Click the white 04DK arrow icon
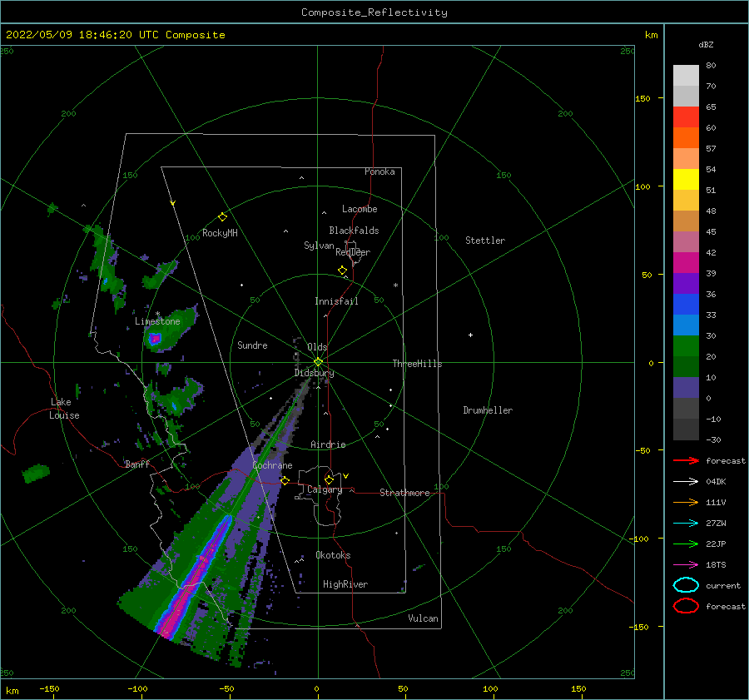Screen dimensions: 749x700 [x=686, y=481]
